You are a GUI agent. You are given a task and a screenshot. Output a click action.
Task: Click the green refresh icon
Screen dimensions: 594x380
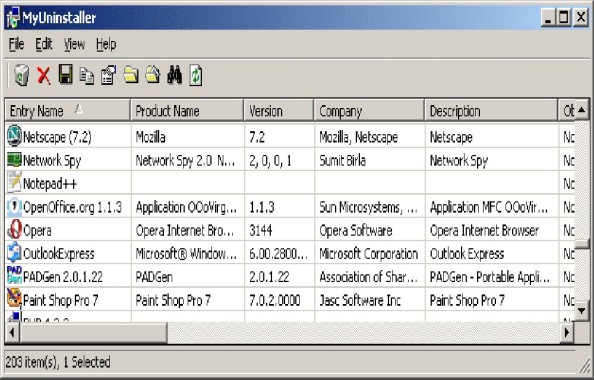point(195,75)
